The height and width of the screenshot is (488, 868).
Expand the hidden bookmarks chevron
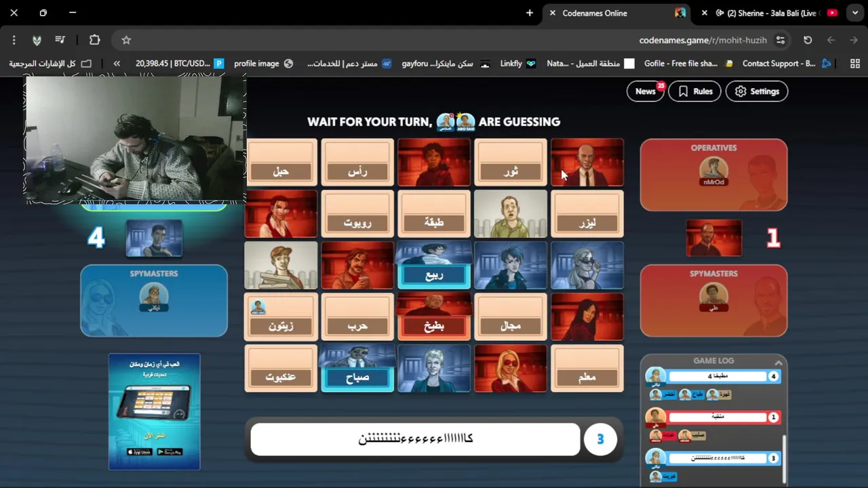tap(117, 64)
